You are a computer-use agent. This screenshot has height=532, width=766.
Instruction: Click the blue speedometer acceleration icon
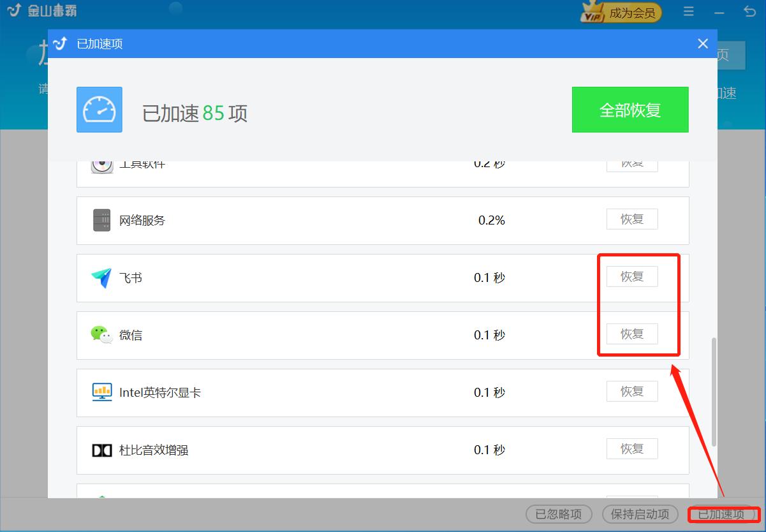point(99,110)
